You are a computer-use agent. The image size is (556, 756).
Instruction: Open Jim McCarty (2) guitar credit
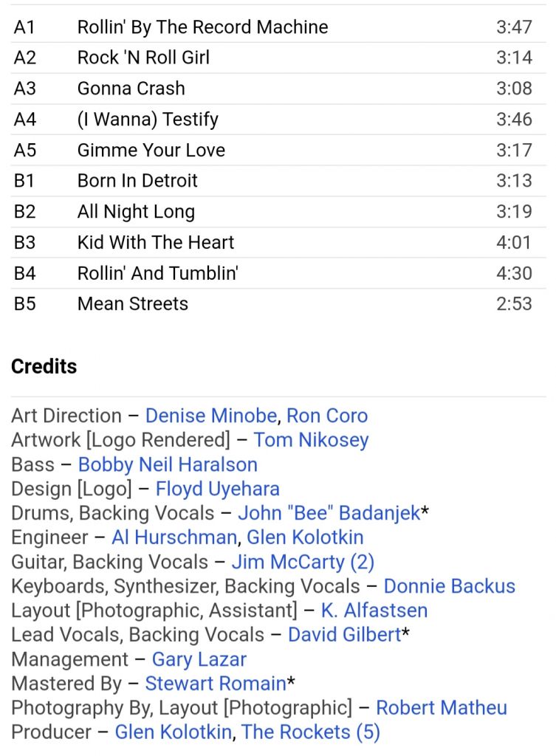303,562
